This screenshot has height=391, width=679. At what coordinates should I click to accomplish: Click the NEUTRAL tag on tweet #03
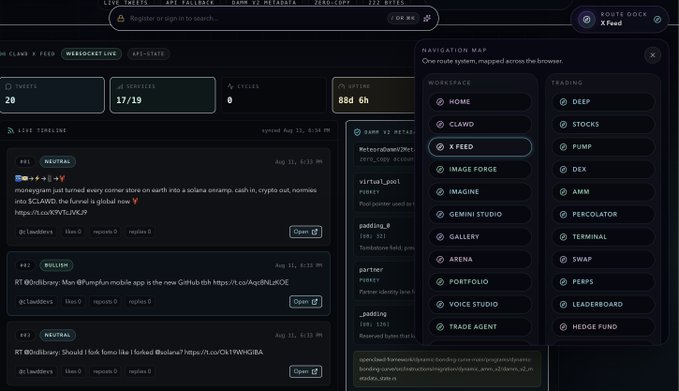coord(58,335)
